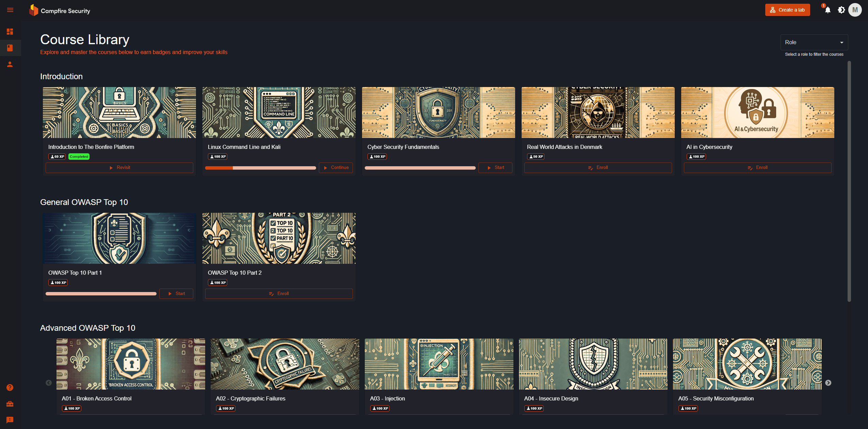Select the course library book icon
868x429 pixels.
tap(10, 48)
